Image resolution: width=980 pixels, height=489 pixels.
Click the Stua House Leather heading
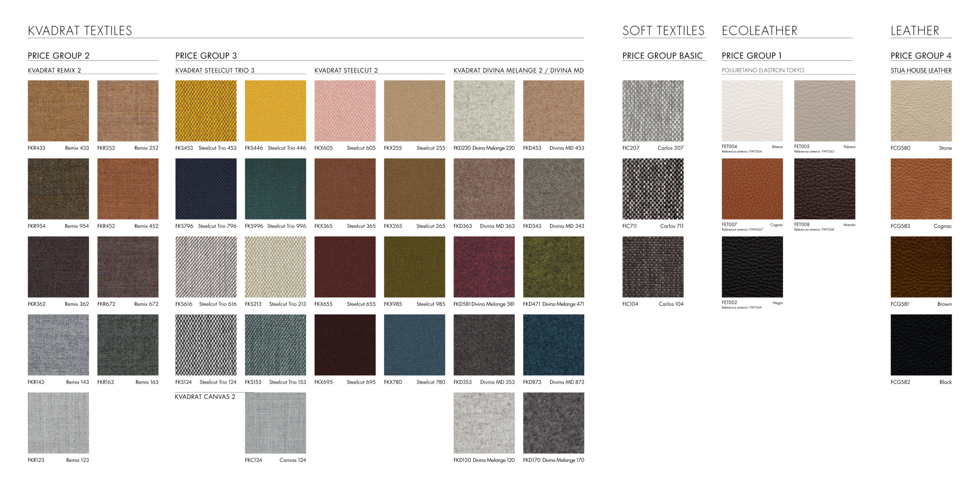[x=921, y=70]
